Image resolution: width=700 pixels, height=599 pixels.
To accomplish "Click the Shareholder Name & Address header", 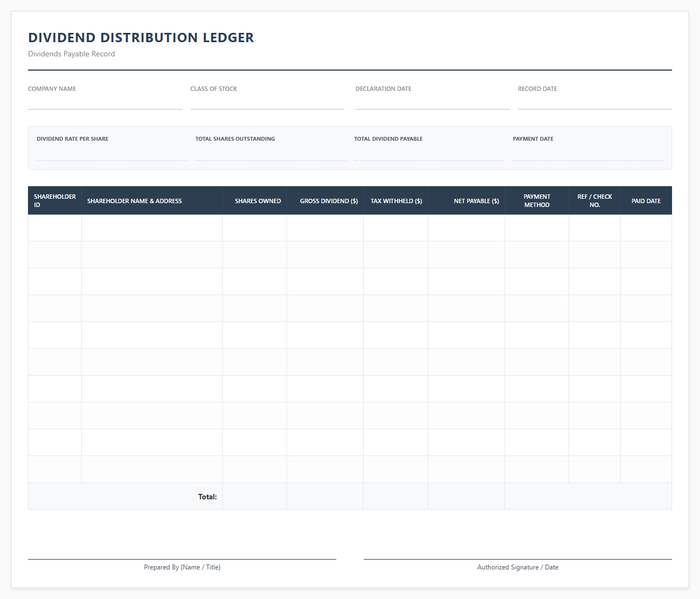I will click(152, 200).
